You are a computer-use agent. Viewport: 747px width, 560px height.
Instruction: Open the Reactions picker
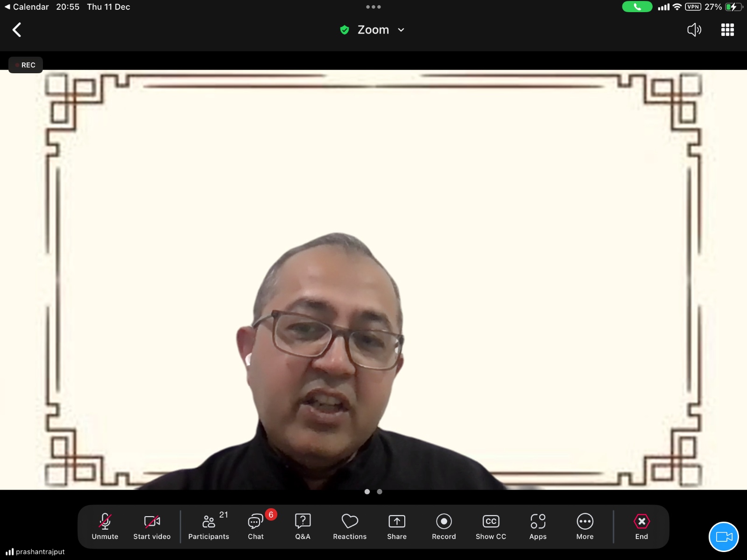tap(350, 526)
